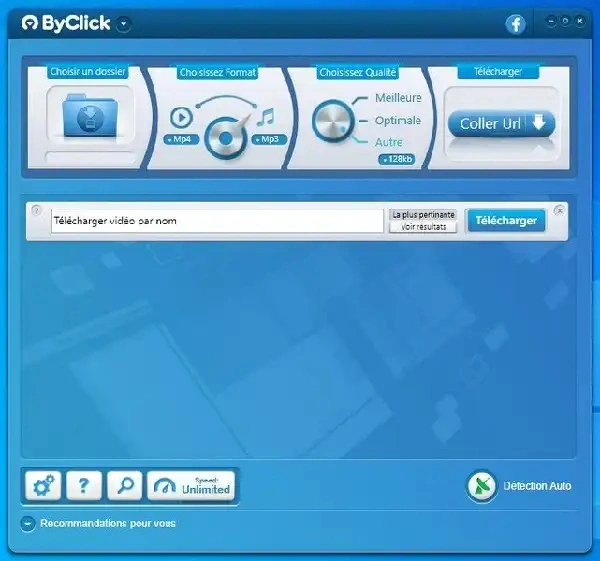This screenshot has width=600, height=561.
Task: Open the Mp3 format selector
Action: click(269, 139)
